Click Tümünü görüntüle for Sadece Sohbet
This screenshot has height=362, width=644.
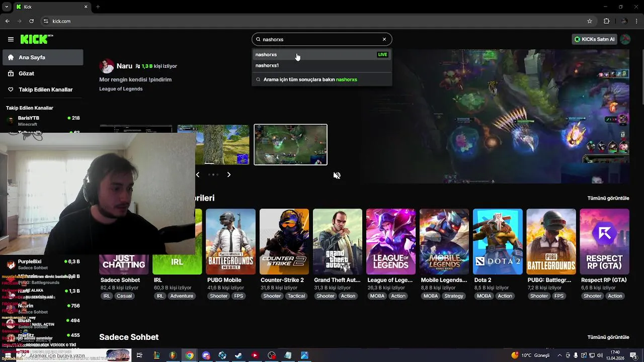coord(608,337)
